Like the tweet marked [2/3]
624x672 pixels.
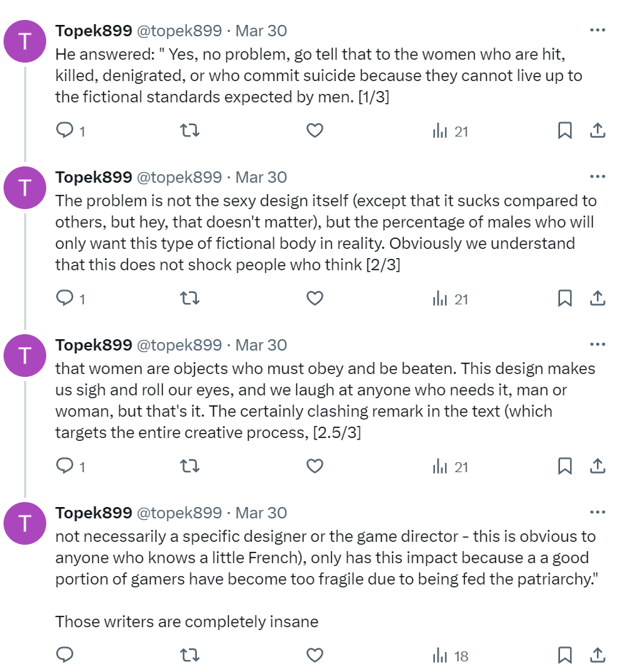tap(315, 298)
